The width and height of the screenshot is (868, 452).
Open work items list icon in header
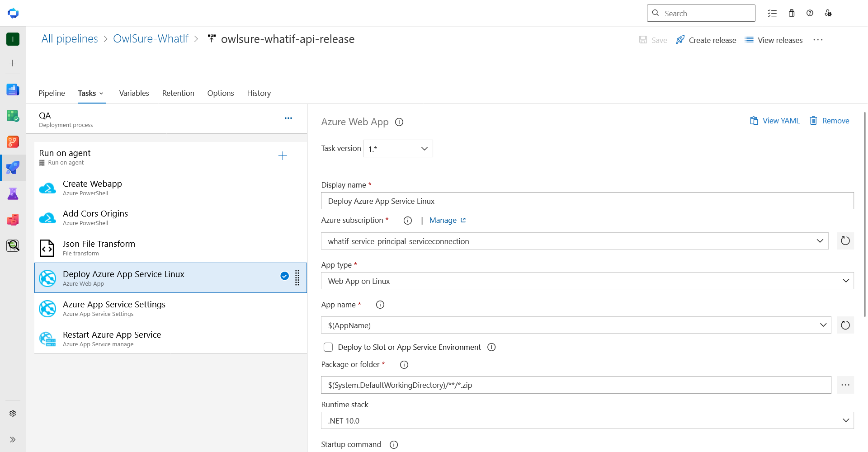click(772, 13)
